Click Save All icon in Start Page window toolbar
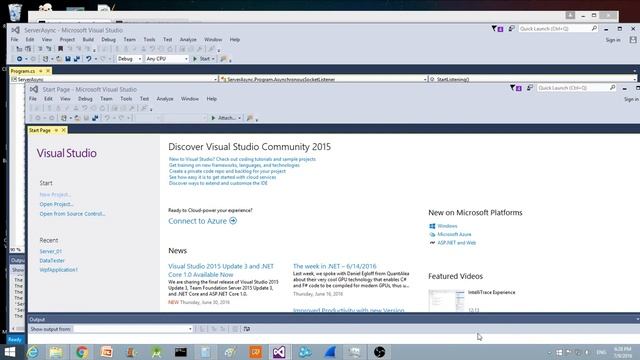Screen dimensions: 640x360 [95, 118]
